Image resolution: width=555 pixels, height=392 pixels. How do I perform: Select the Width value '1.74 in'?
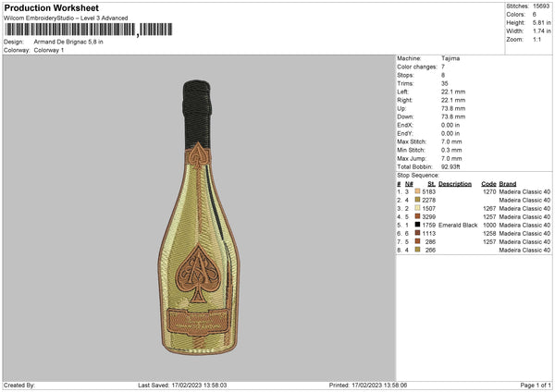[541, 31]
